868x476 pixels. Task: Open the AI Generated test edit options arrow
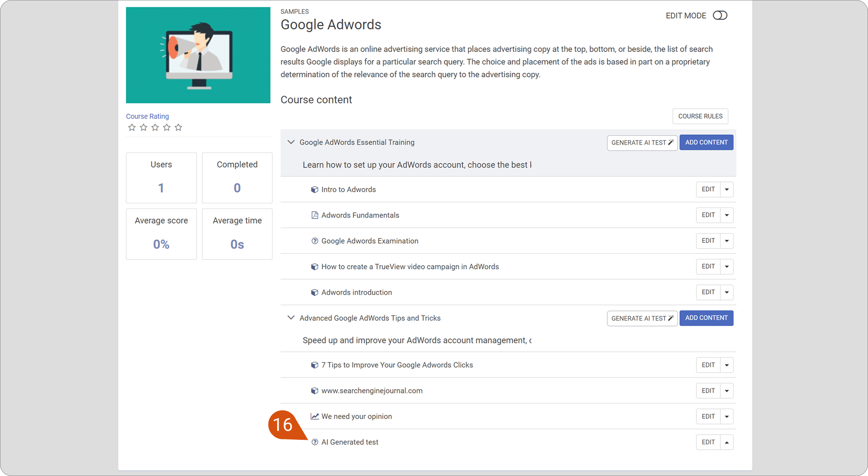727,442
